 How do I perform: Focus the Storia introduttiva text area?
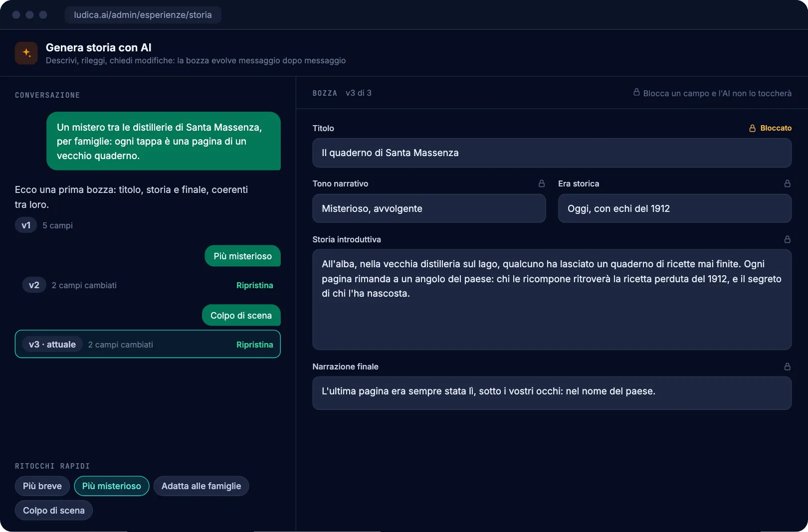point(552,300)
